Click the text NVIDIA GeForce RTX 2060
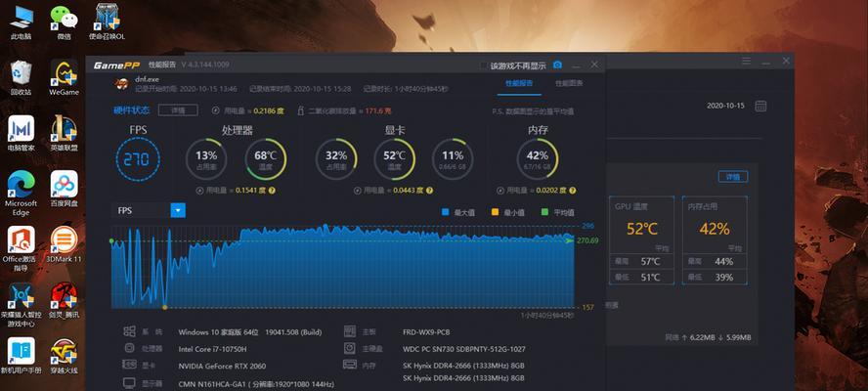This screenshot has width=868, height=391. coord(222,367)
